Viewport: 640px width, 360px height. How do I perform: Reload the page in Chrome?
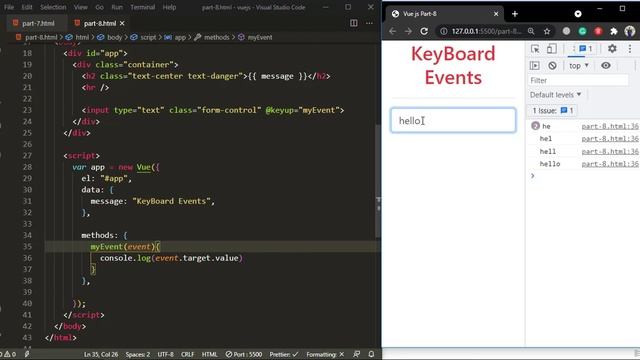tap(424, 31)
